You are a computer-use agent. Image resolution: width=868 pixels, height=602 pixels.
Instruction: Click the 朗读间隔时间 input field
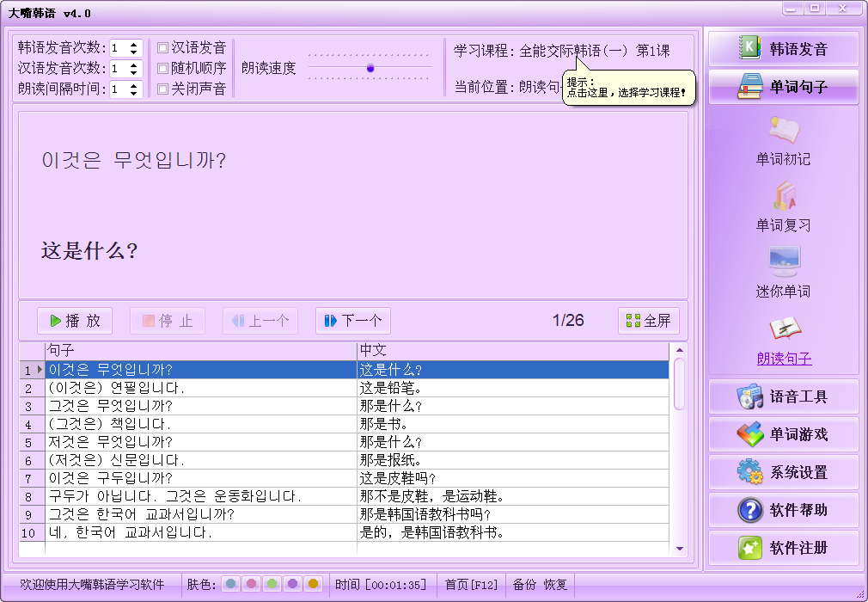pyautogui.click(x=119, y=89)
